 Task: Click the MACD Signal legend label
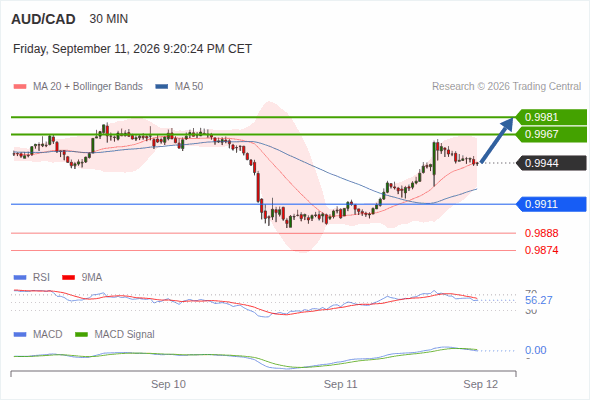pos(125,335)
